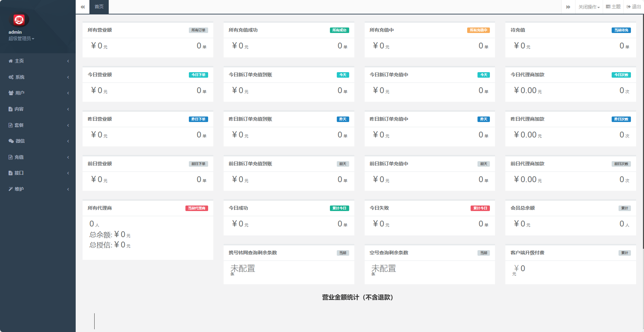Open the 内容 menu item

(19, 109)
